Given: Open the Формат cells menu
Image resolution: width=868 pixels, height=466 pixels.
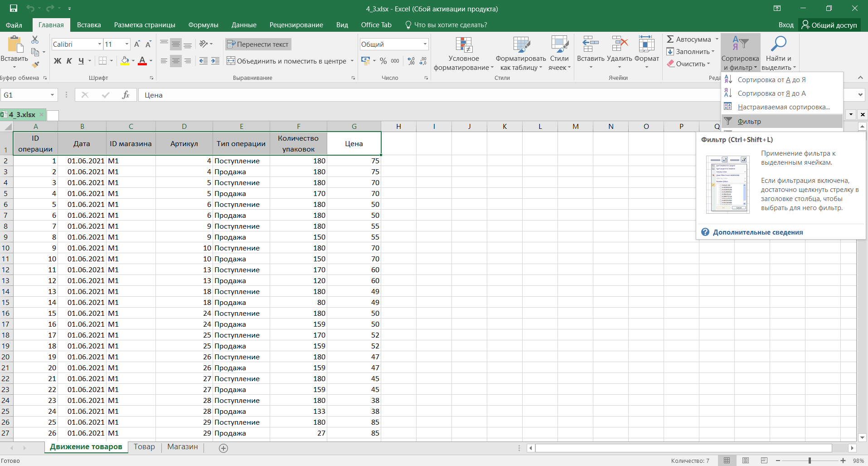Looking at the screenshot, I should (x=647, y=53).
